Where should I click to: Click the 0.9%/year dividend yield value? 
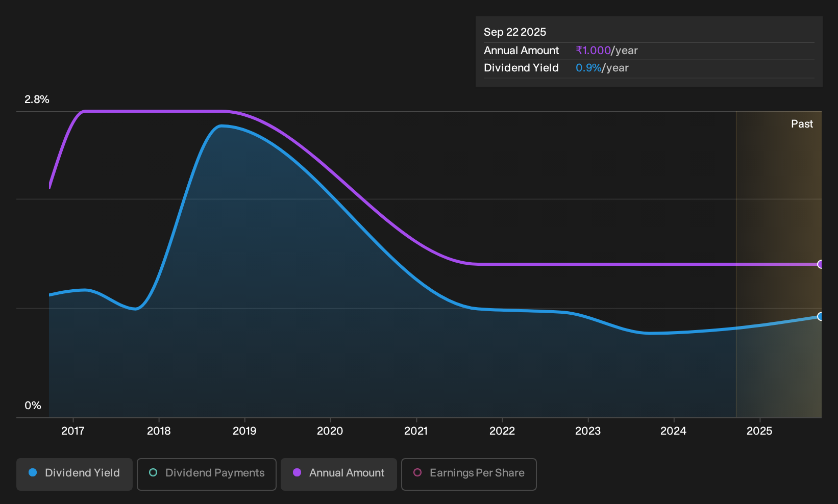click(602, 68)
